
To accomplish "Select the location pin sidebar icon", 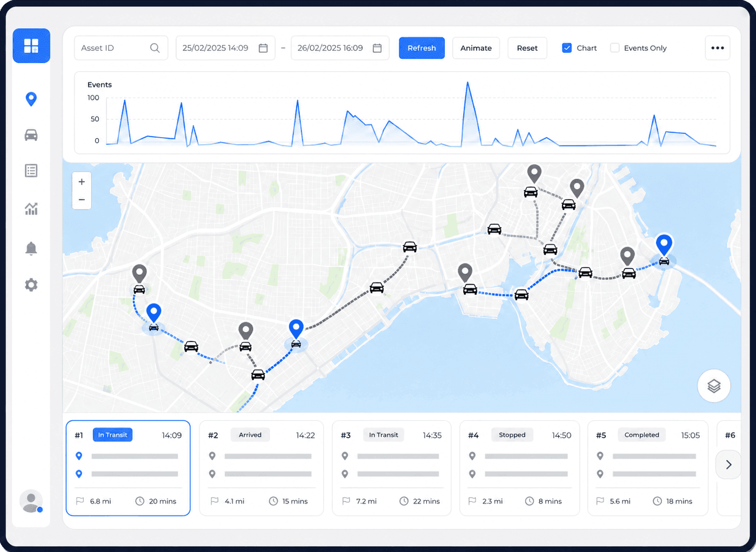I will (31, 99).
